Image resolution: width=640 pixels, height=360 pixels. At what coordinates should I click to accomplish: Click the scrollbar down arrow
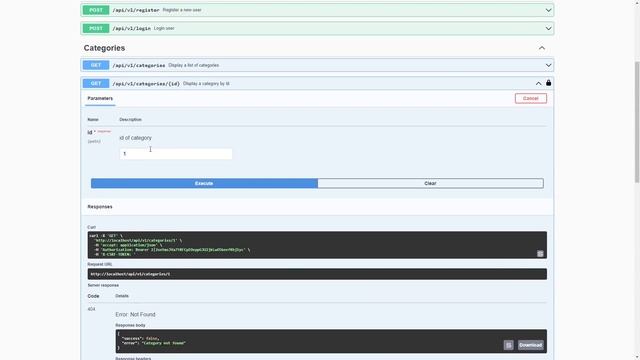(637, 357)
